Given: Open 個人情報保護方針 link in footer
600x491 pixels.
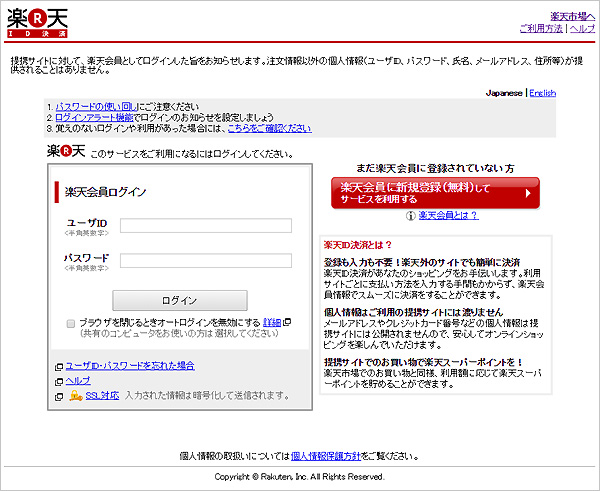Looking at the screenshot, I should tap(326, 456).
